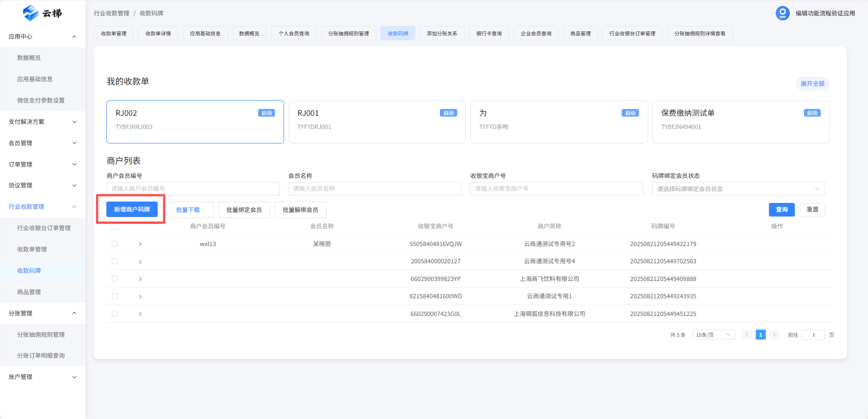The width and height of the screenshot is (868, 419).
Task: Expand 支付解决方案 sidebar menu
Action: point(42,122)
